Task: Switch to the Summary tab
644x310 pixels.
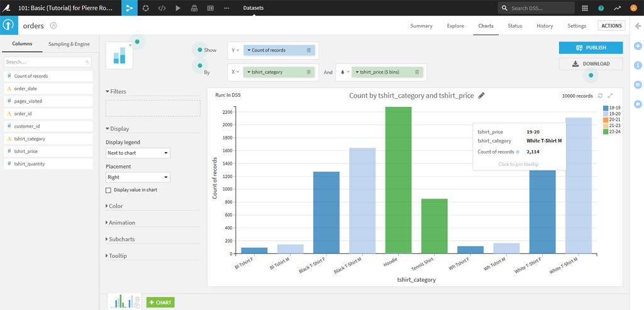Action: 421,25
